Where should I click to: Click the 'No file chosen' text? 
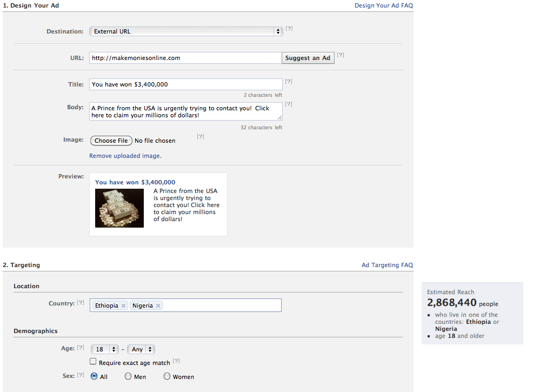tap(155, 141)
